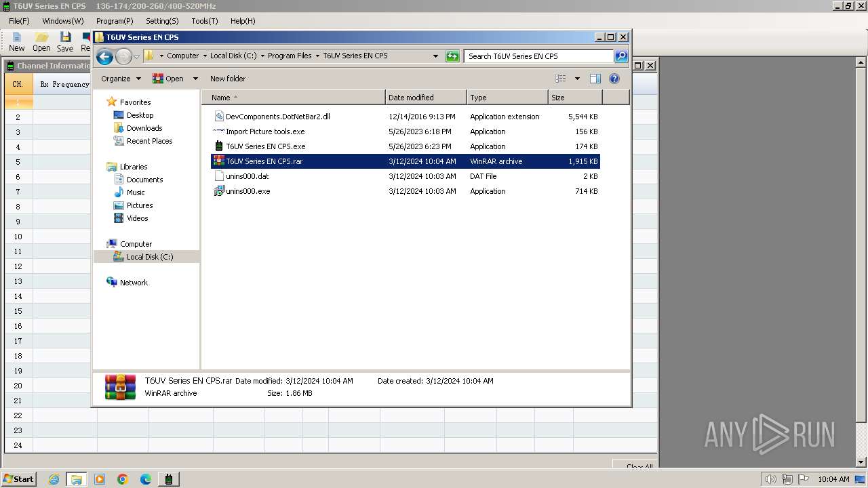Click T6UV CPS taskbar radio icon
The height and width of the screenshot is (488, 868).
[x=168, y=479]
